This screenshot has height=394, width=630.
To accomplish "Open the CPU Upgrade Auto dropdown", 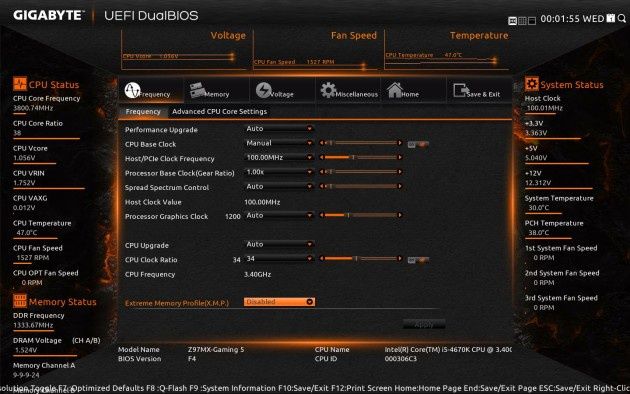I will pyautogui.click(x=279, y=244).
